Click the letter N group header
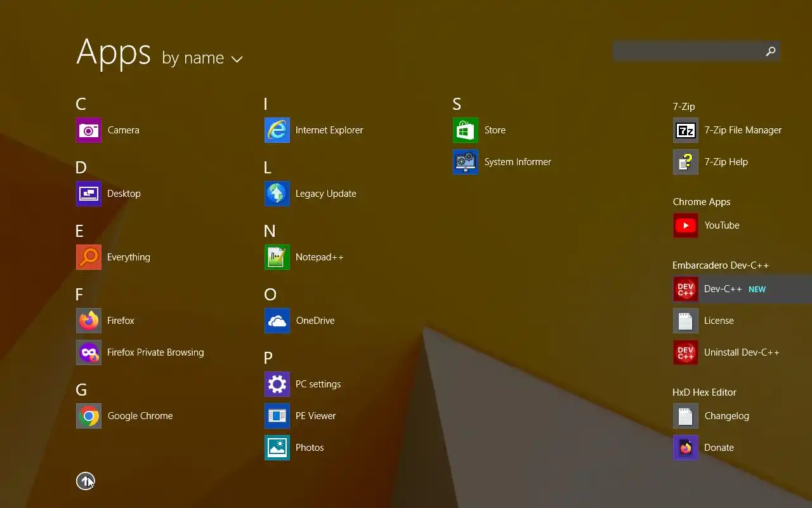This screenshot has width=812, height=508. coord(270,231)
